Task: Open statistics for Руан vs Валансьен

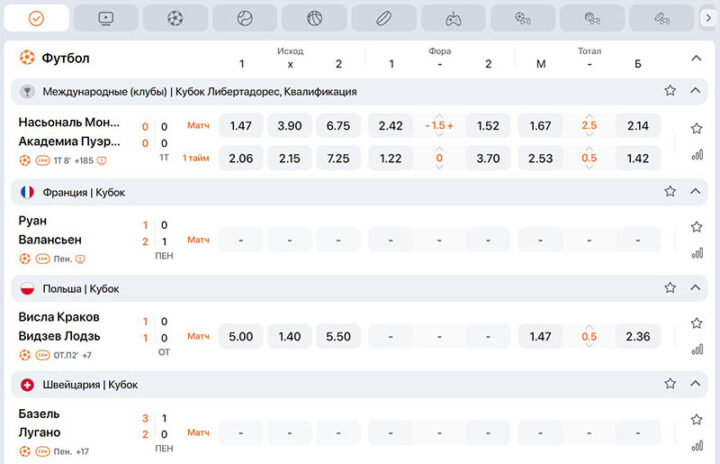Action: click(696, 252)
